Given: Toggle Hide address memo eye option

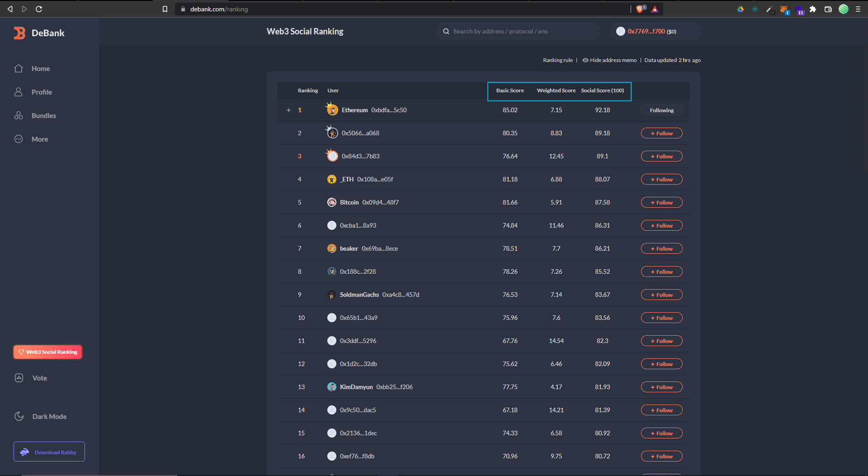Looking at the screenshot, I should click(609, 60).
